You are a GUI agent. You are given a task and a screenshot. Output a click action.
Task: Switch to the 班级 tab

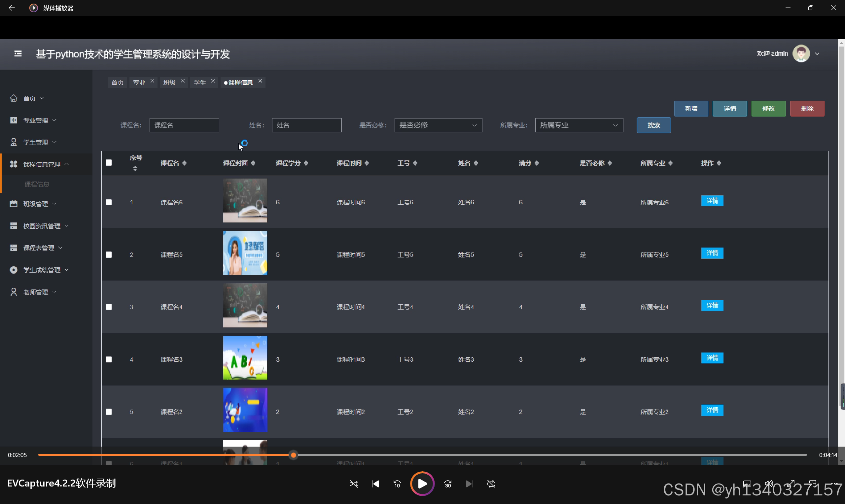[x=169, y=83]
